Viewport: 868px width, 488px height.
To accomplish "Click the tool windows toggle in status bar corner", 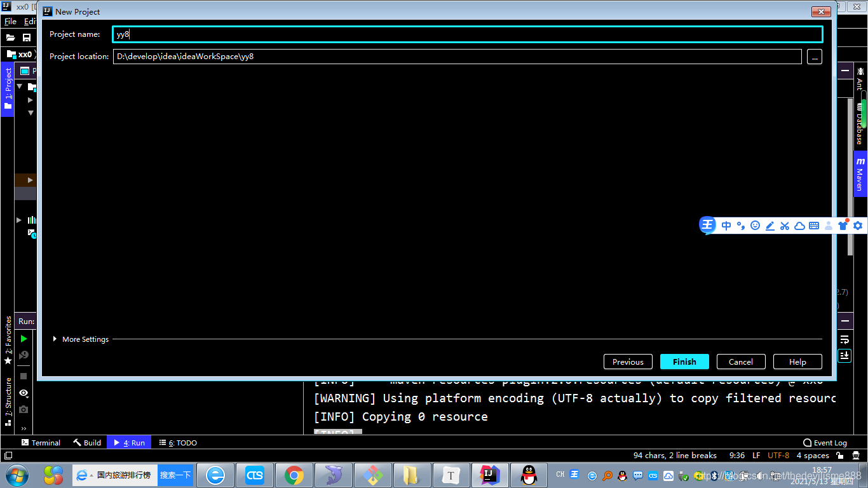I will click(x=8, y=455).
